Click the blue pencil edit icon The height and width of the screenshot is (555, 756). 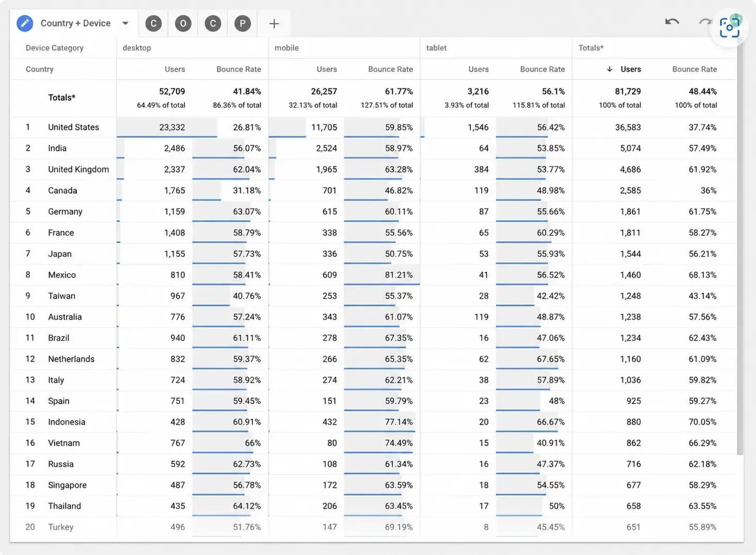(25, 23)
